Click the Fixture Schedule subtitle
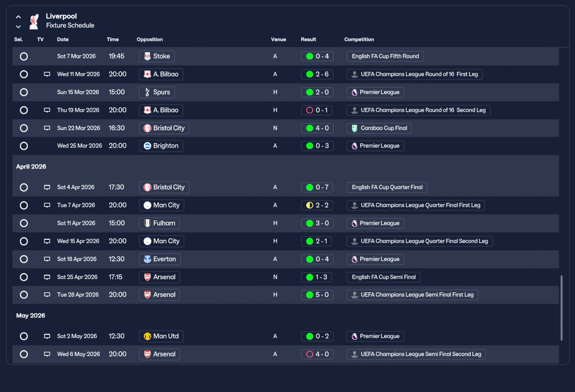The width and height of the screenshot is (575, 392). pos(70,26)
